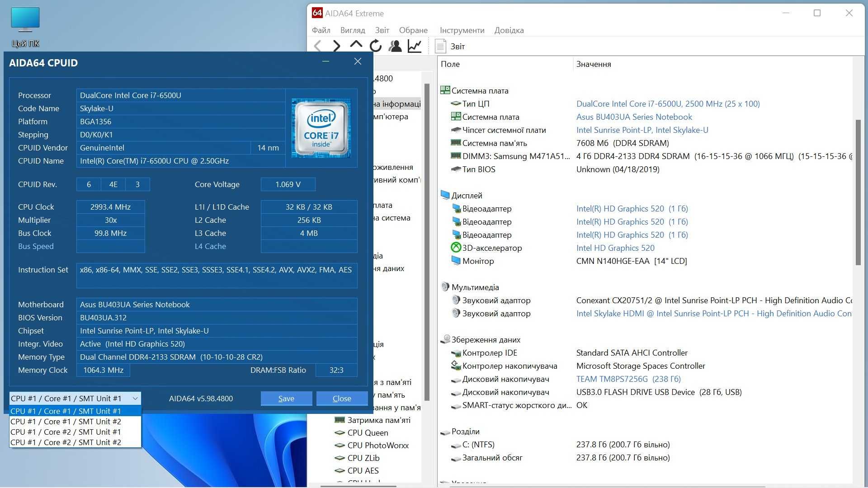This screenshot has width=868, height=488.
Task: Open the Довідка menu
Action: click(509, 30)
